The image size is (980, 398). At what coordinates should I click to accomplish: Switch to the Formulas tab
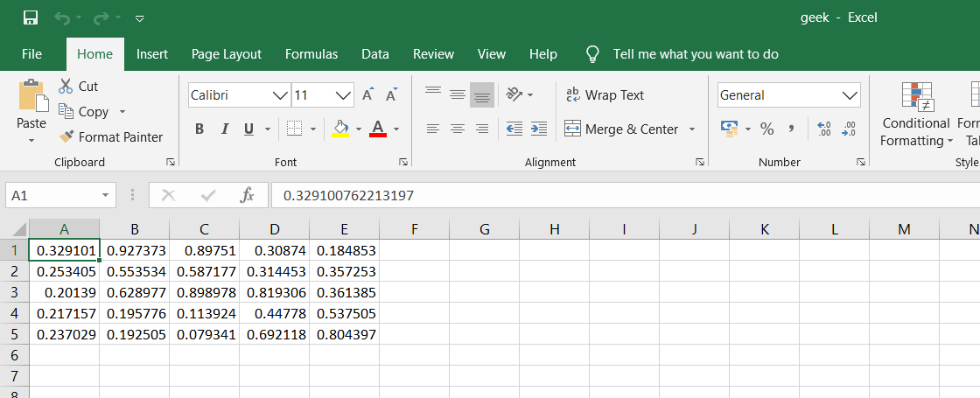click(311, 54)
